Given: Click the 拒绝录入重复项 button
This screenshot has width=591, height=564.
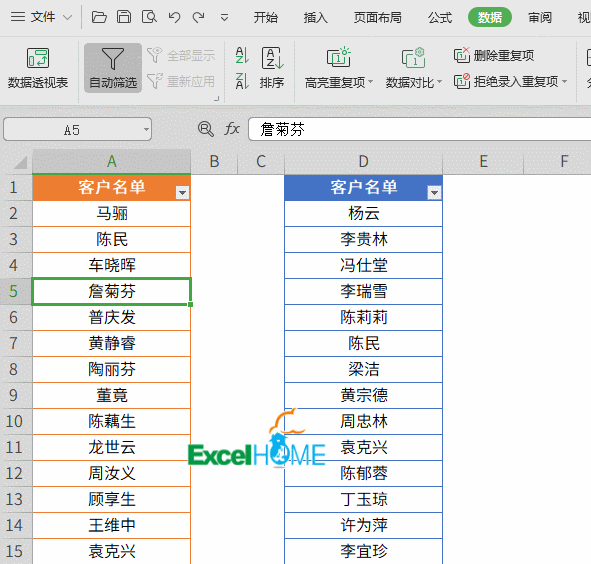Looking at the screenshot, I should (x=511, y=81).
